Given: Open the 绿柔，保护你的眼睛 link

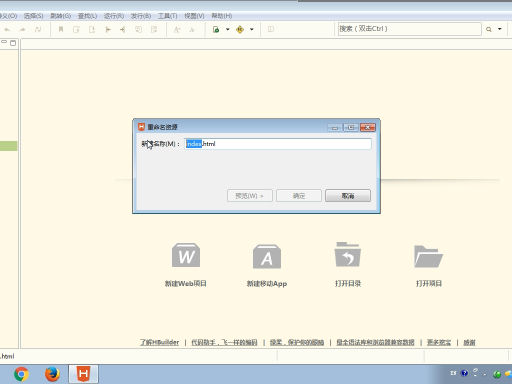Looking at the screenshot, I should pyautogui.click(x=297, y=342).
